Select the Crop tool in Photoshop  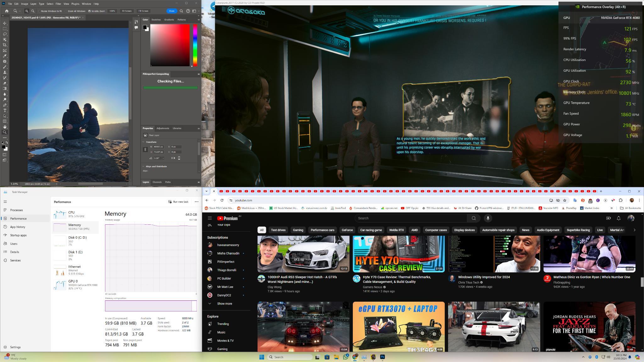pyautogui.click(x=5, y=45)
